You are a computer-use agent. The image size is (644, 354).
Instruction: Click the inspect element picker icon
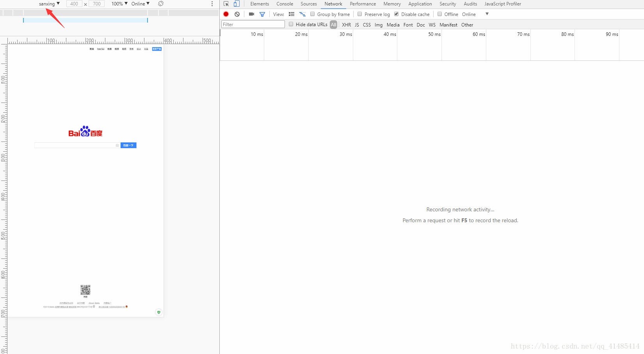point(226,4)
